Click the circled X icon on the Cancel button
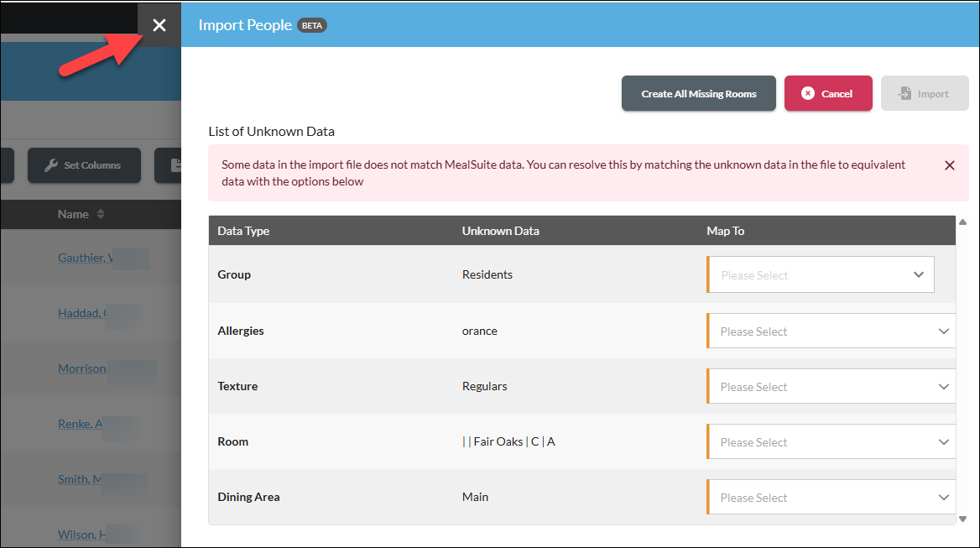 [x=808, y=93]
